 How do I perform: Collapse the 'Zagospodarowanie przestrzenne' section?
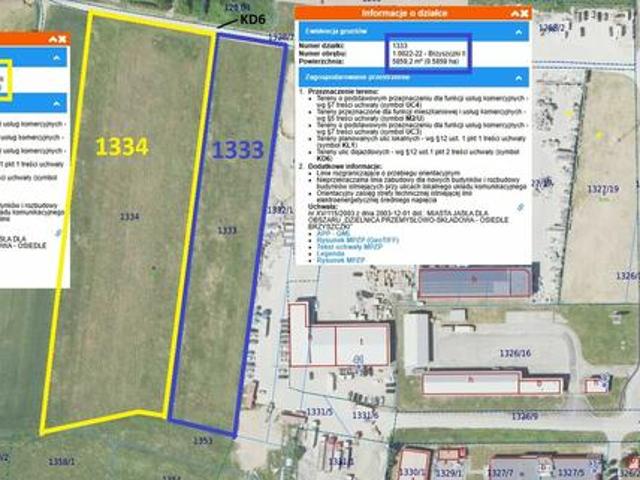coord(519,75)
